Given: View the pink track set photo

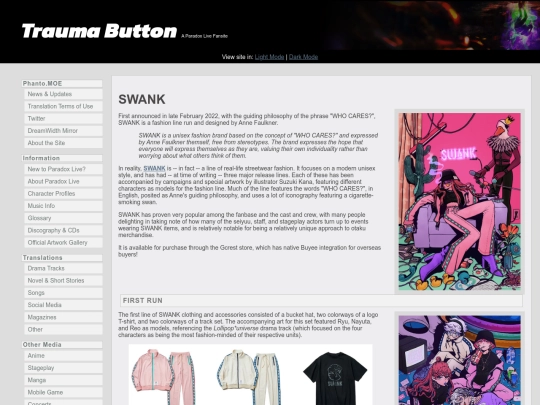Looking at the screenshot, I should point(164,376).
